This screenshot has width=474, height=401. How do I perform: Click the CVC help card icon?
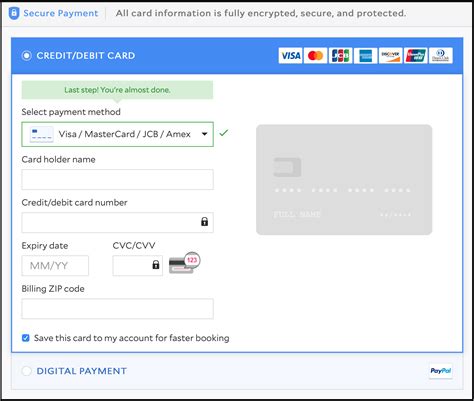pos(184,263)
